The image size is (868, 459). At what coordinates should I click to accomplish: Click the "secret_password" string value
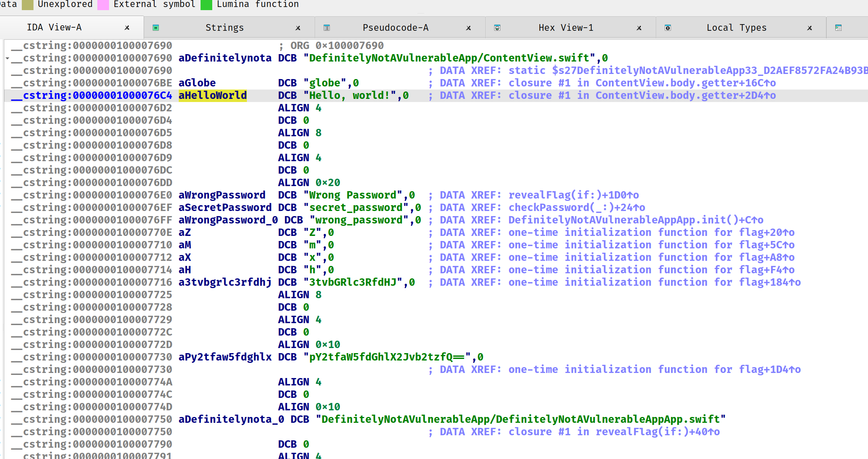click(x=359, y=208)
